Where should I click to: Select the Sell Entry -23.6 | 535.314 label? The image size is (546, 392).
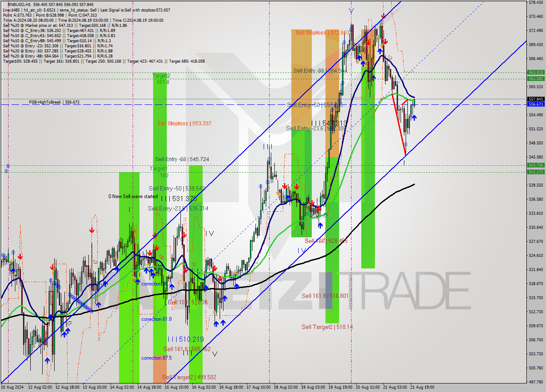pyautogui.click(x=178, y=208)
